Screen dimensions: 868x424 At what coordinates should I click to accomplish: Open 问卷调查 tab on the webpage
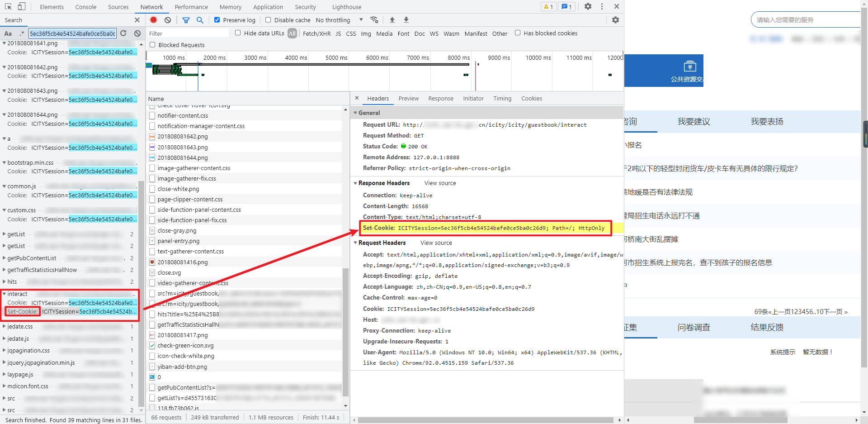694,327
